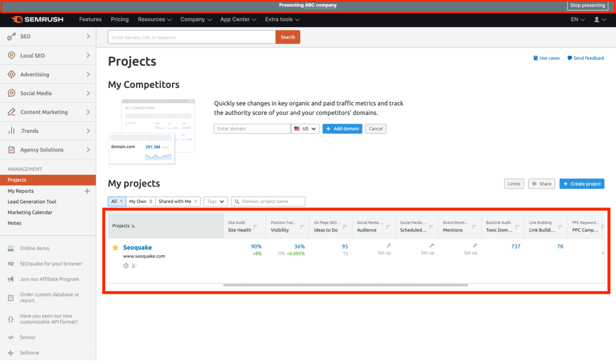Click Set up wrench in Mentions column

click(475, 246)
